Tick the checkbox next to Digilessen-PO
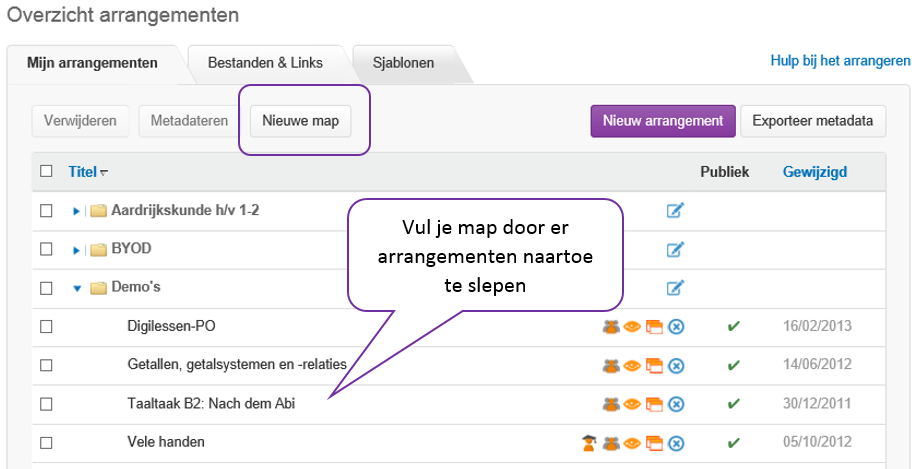 click(x=46, y=326)
